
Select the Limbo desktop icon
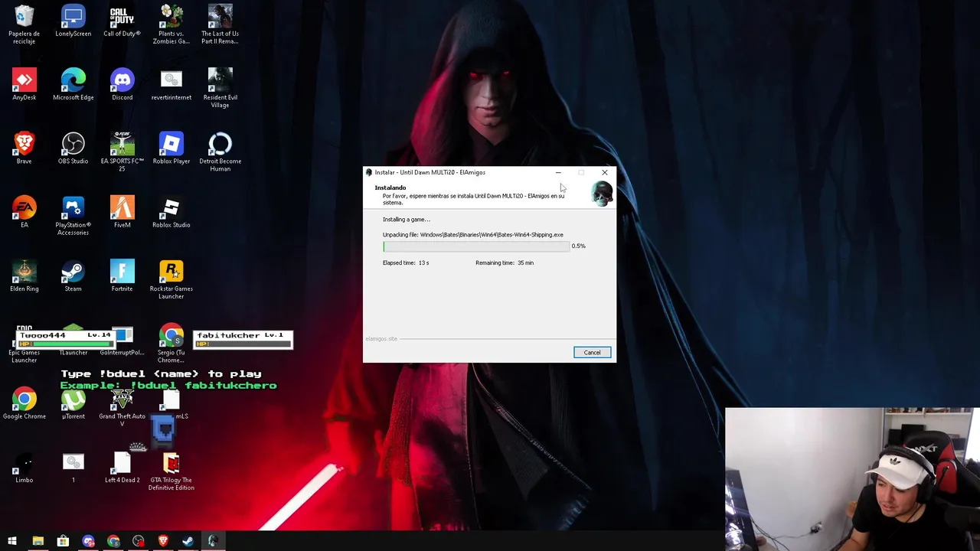click(x=24, y=468)
